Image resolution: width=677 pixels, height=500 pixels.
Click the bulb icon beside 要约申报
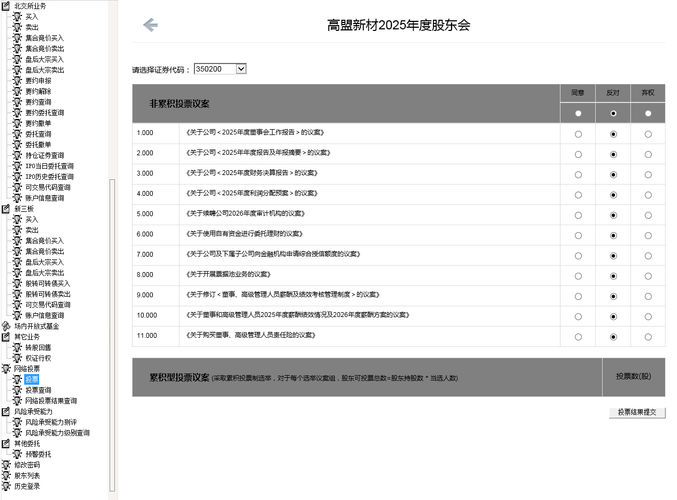tap(17, 80)
